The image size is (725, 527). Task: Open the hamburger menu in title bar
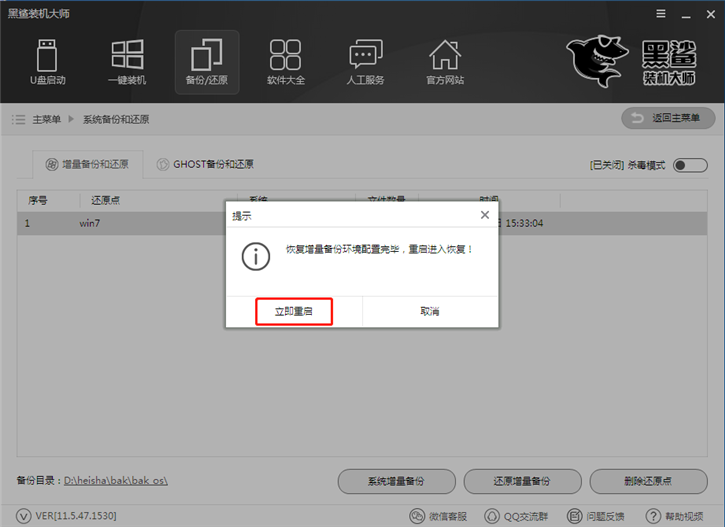tap(660, 16)
